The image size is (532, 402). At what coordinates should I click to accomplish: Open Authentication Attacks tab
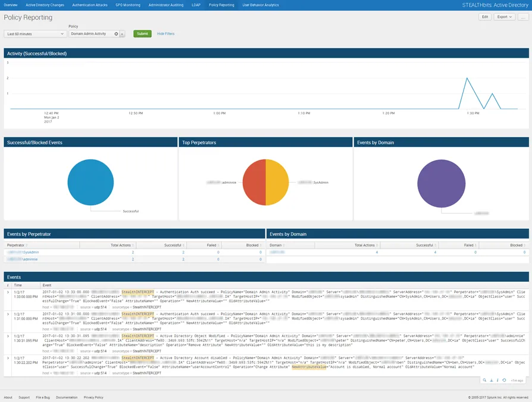90,5
